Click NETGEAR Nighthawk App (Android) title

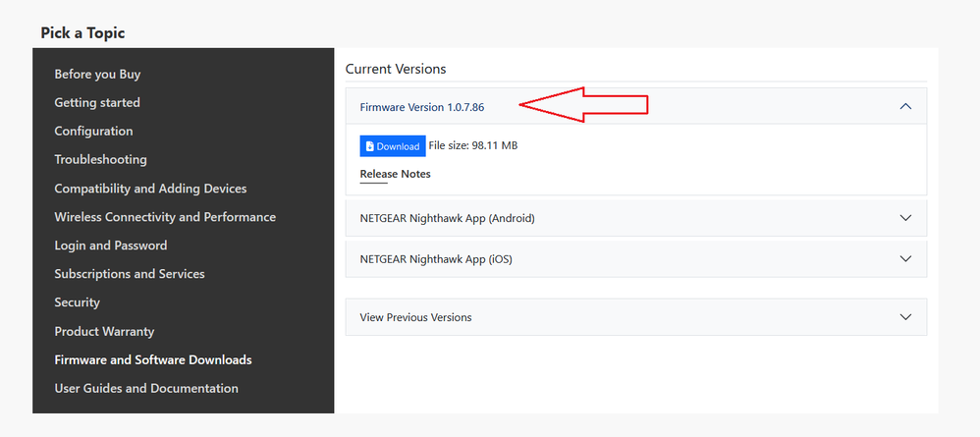point(447,218)
